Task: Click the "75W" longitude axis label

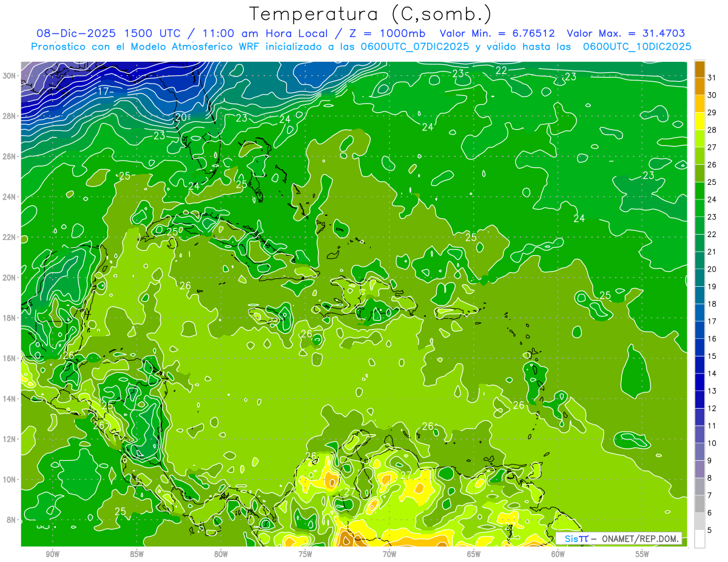Action: pyautogui.click(x=306, y=554)
